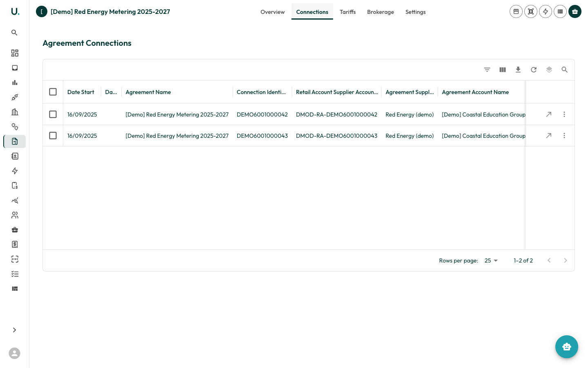Check the row for DEMO6001000042
The image size is (588, 368).
(53, 114)
